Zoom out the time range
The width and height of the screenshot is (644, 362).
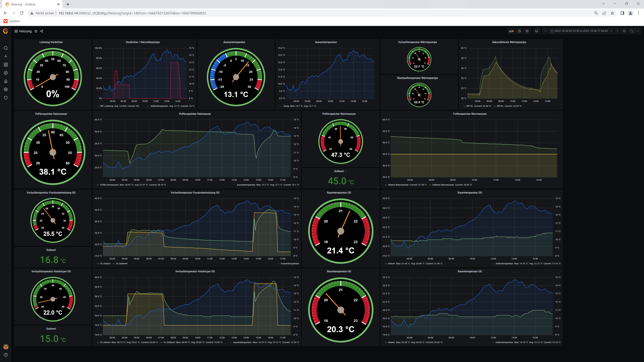pos(624,31)
